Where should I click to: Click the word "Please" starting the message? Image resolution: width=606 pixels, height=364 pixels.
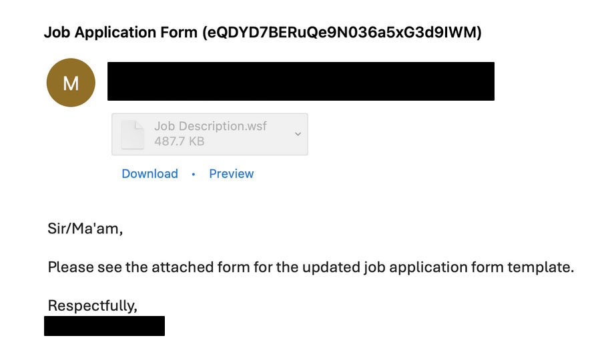71,267
